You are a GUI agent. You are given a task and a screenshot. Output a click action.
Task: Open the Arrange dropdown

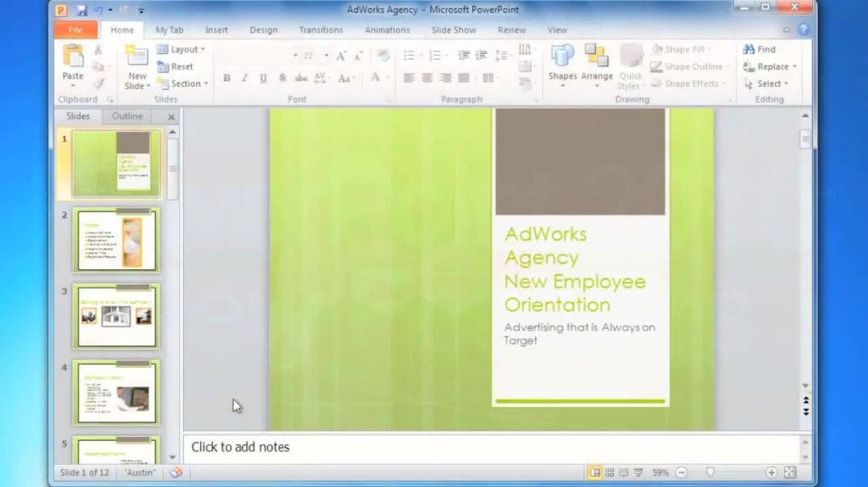[x=597, y=66]
